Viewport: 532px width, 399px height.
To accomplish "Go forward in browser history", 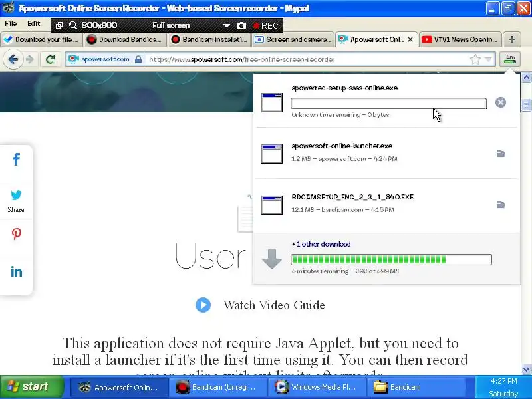I will tap(30, 59).
